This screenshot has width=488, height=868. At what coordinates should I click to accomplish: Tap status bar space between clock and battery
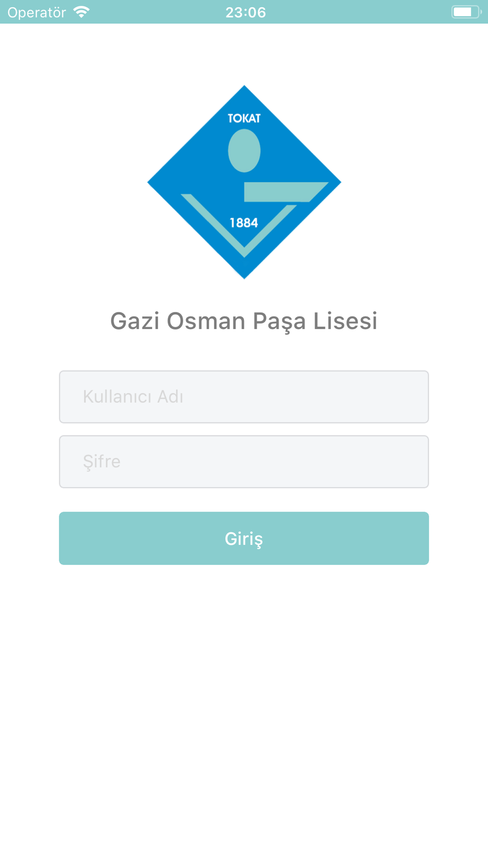[x=359, y=12]
